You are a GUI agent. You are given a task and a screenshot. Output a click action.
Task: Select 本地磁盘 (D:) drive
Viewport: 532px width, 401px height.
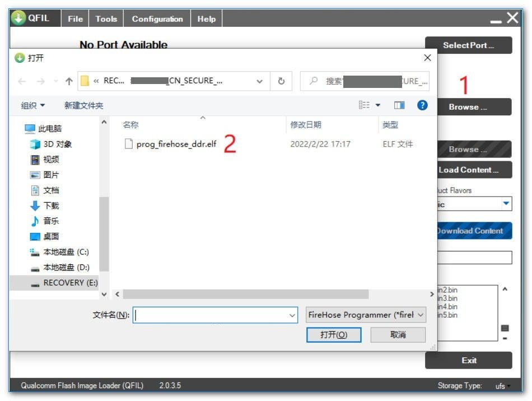tap(66, 267)
